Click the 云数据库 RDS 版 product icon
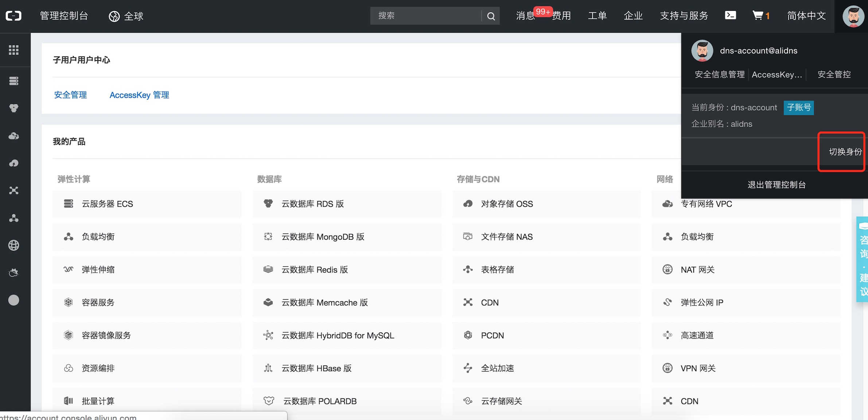Image resolution: width=868 pixels, height=420 pixels. [x=268, y=204]
